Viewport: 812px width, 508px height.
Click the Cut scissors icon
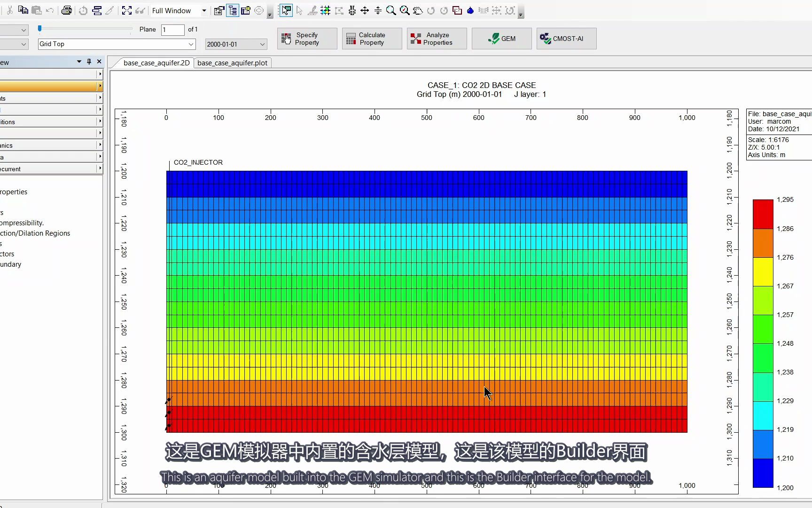[x=9, y=10]
